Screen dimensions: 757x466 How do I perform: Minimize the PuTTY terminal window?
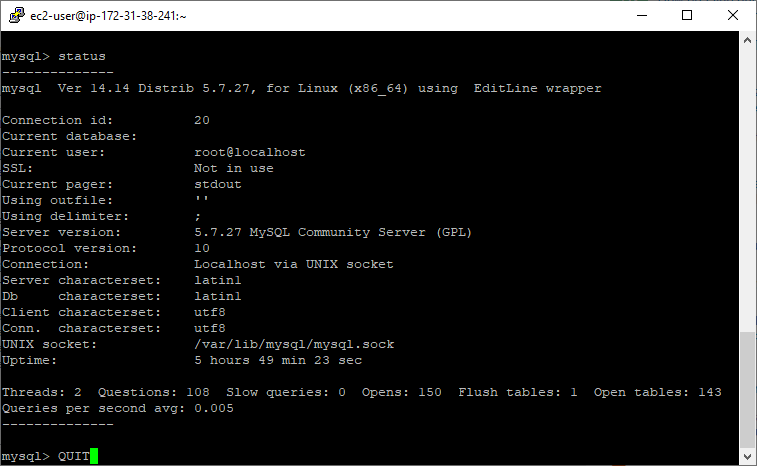pyautogui.click(x=642, y=15)
